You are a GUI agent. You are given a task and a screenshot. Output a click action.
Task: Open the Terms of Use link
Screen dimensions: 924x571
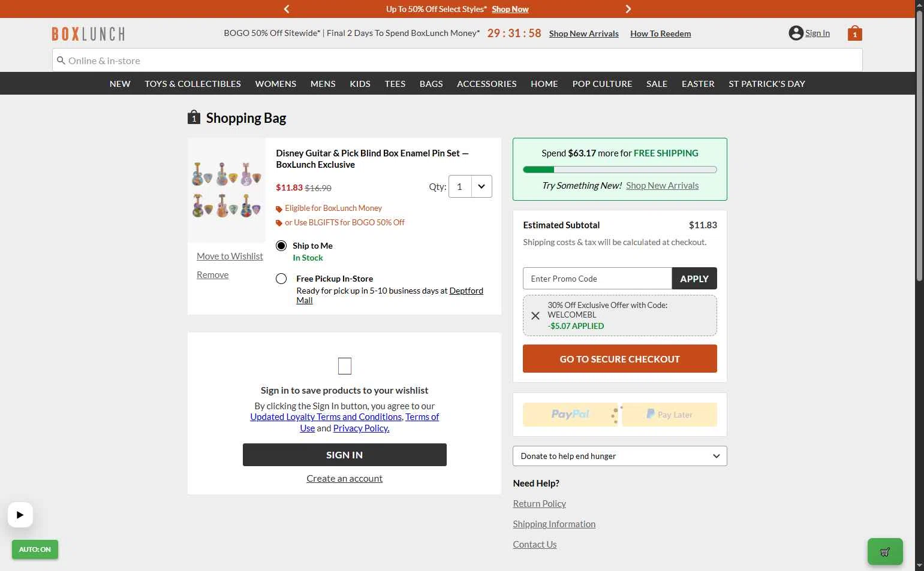coord(422,417)
